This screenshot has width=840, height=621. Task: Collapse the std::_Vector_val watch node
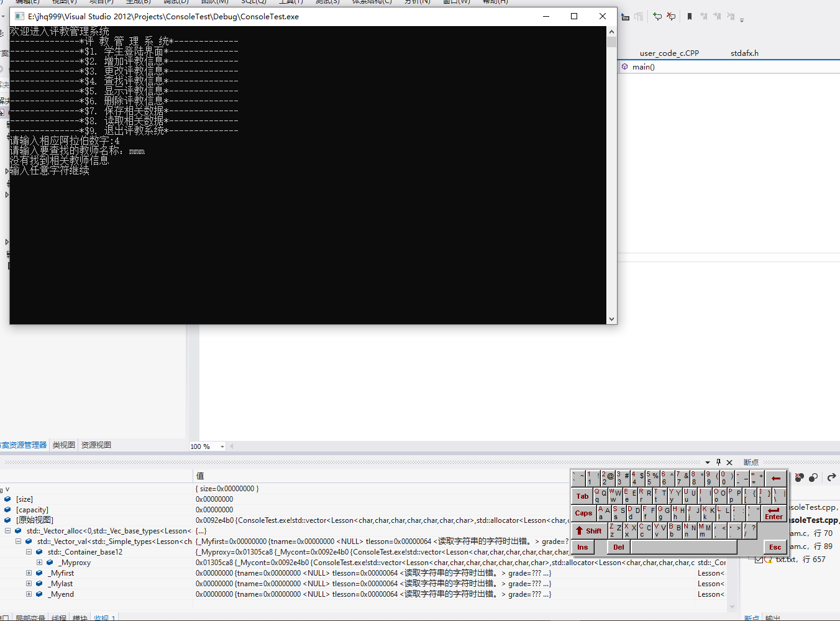[x=18, y=542]
